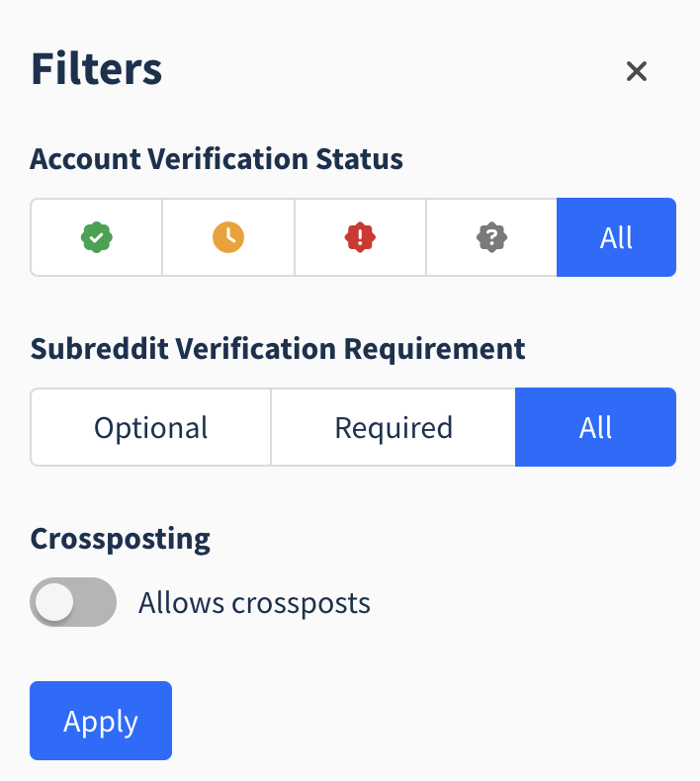Filter accounts with verification error badge
This screenshot has height=781, width=700.
click(x=360, y=237)
